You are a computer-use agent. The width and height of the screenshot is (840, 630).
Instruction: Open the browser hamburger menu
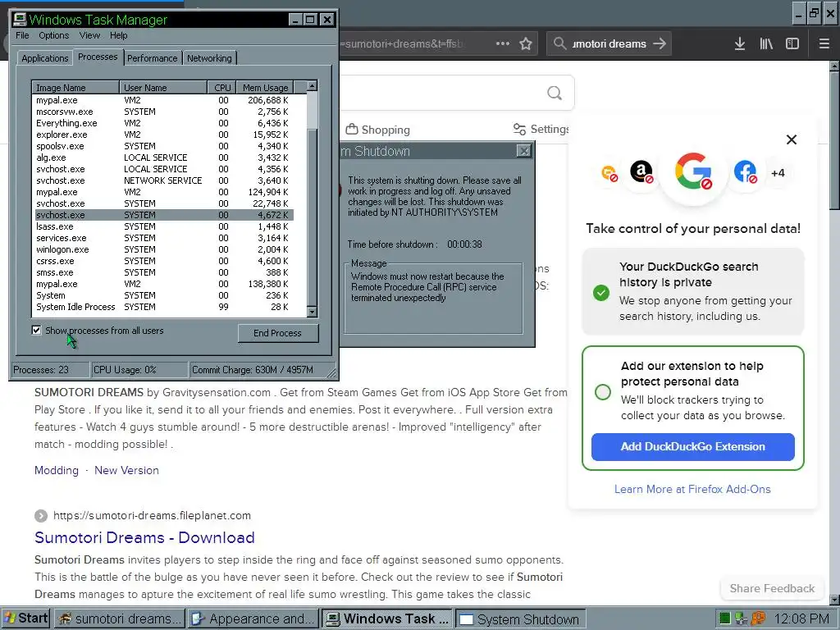(x=824, y=44)
